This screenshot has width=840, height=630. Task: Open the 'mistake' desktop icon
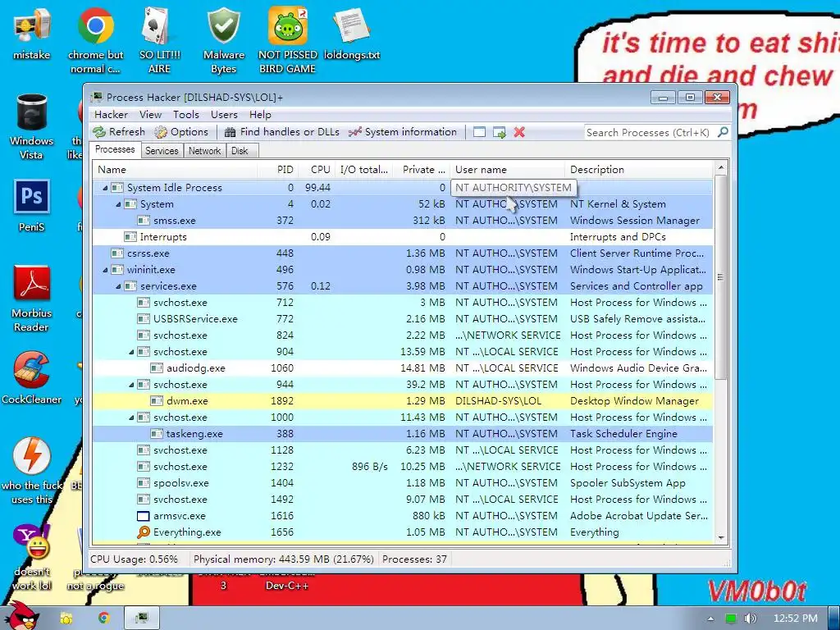click(32, 34)
